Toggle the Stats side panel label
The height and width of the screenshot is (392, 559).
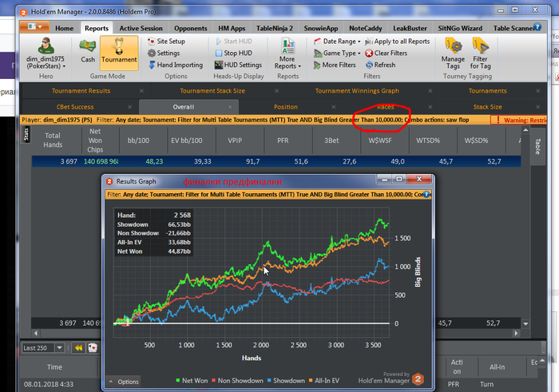coord(26,135)
